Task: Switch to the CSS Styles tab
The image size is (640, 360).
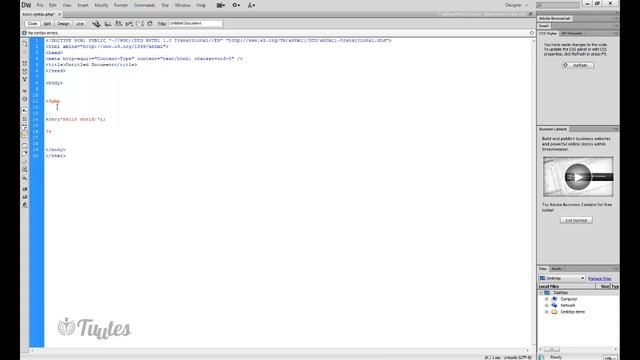Action: pyautogui.click(x=548, y=33)
